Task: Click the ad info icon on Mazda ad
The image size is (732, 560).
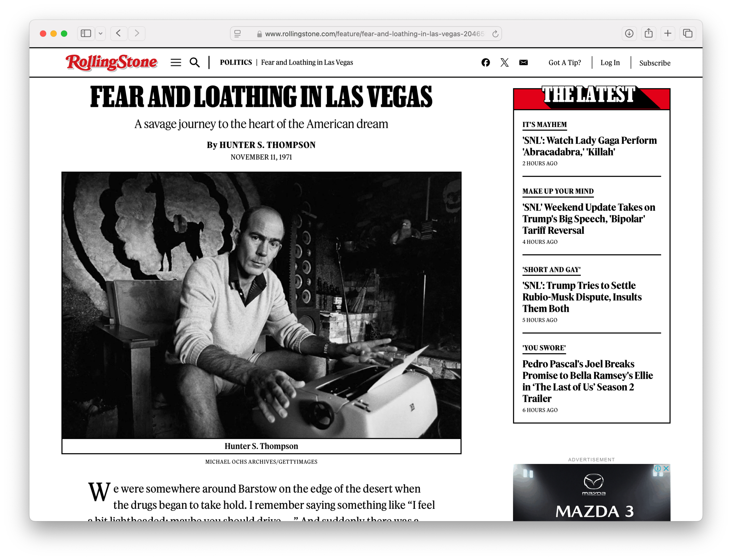Action: point(658,468)
